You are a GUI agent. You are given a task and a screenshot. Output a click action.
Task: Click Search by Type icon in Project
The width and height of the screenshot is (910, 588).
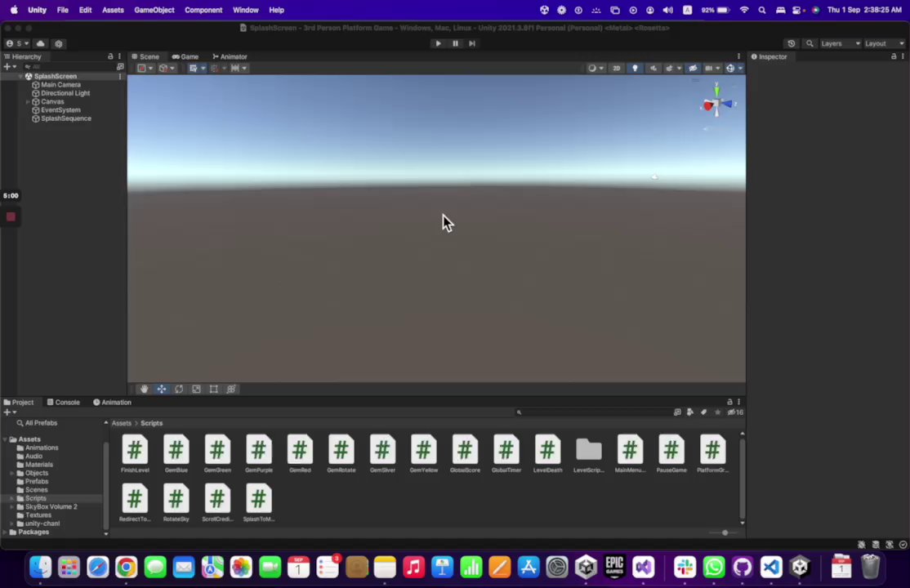click(x=690, y=412)
